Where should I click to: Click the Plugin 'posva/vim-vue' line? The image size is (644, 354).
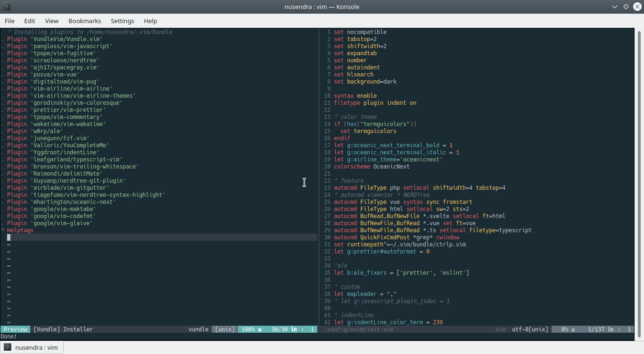[x=43, y=75]
